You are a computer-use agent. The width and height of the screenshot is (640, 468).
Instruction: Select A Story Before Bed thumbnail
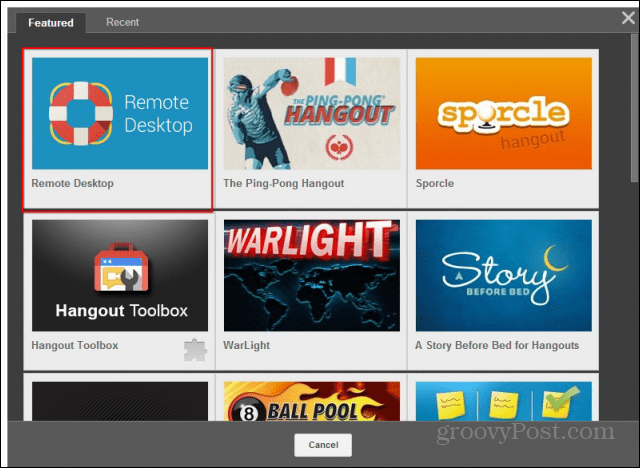pos(504,275)
